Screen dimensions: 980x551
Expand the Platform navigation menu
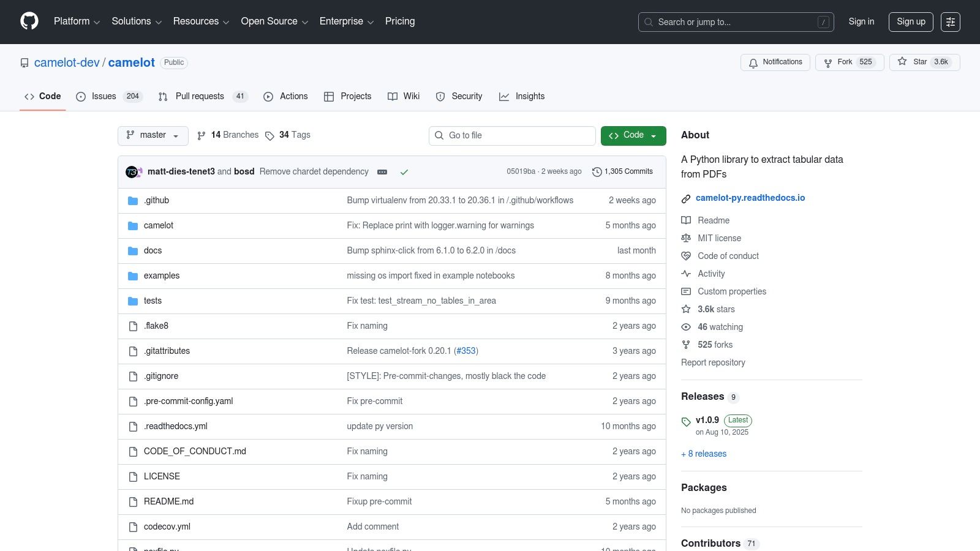click(77, 21)
